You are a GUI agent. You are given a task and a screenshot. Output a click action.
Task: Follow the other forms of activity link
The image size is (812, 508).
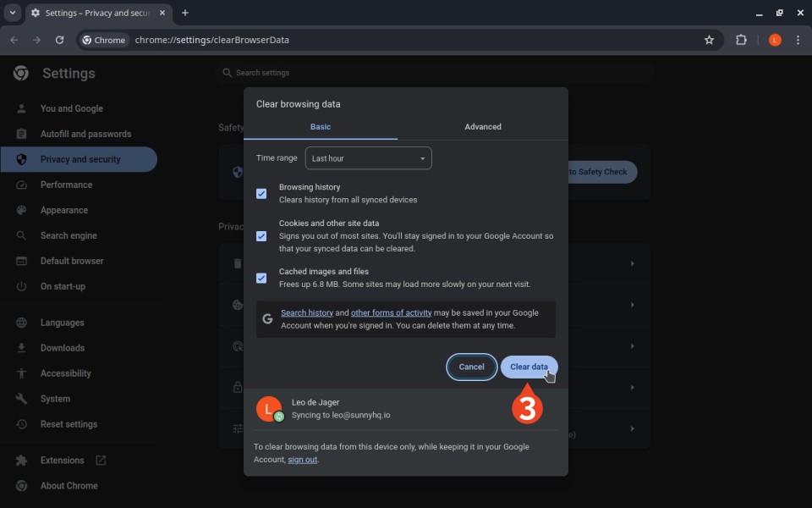tap(391, 313)
